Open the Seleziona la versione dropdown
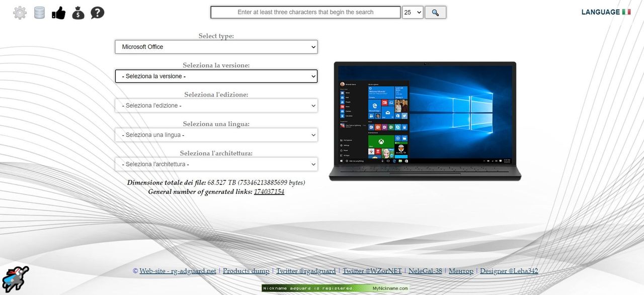 (216, 76)
